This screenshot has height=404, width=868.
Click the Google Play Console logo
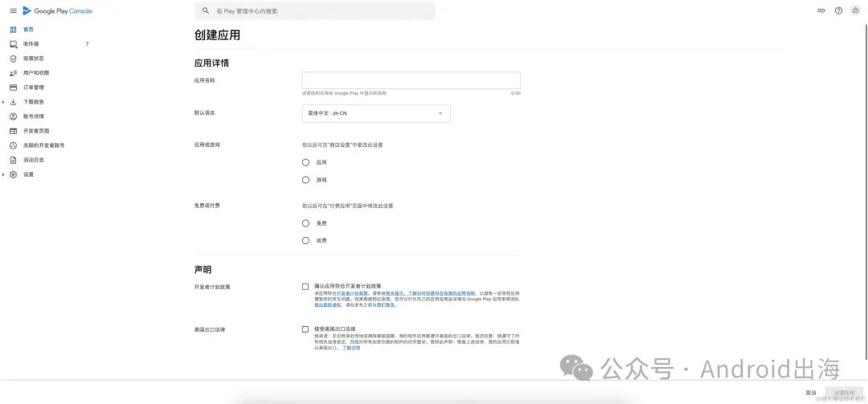point(58,11)
